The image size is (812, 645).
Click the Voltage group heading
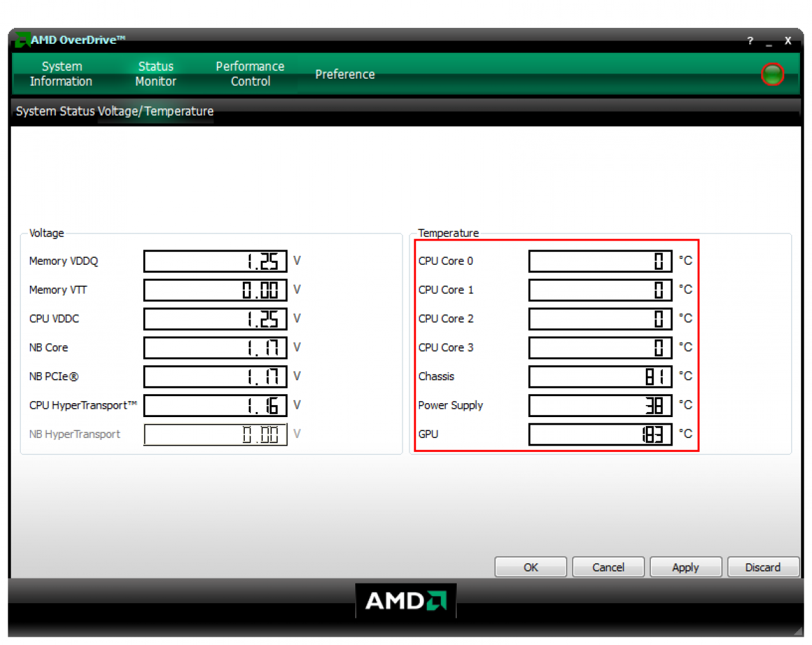coord(46,233)
